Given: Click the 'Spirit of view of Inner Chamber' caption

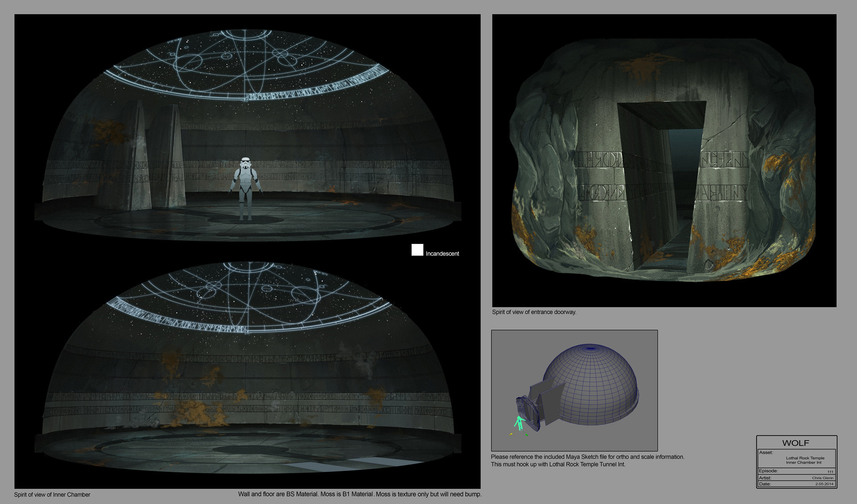Looking at the screenshot, I should point(52,495).
